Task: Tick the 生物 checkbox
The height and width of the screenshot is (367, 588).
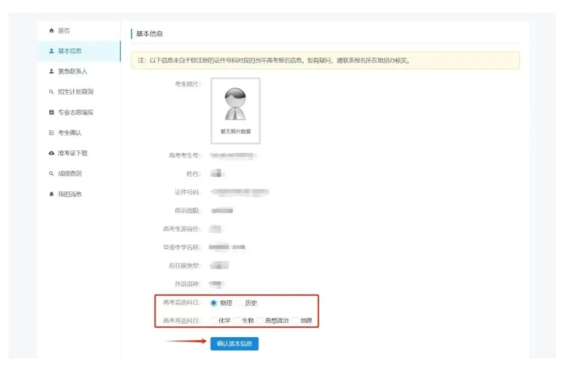Action: click(x=237, y=321)
